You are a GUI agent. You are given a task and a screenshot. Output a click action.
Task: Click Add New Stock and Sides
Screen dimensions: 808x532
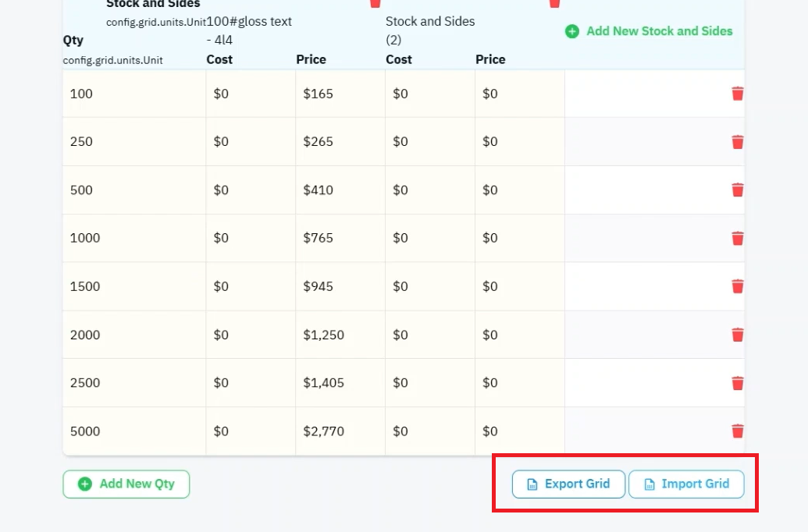(x=649, y=31)
